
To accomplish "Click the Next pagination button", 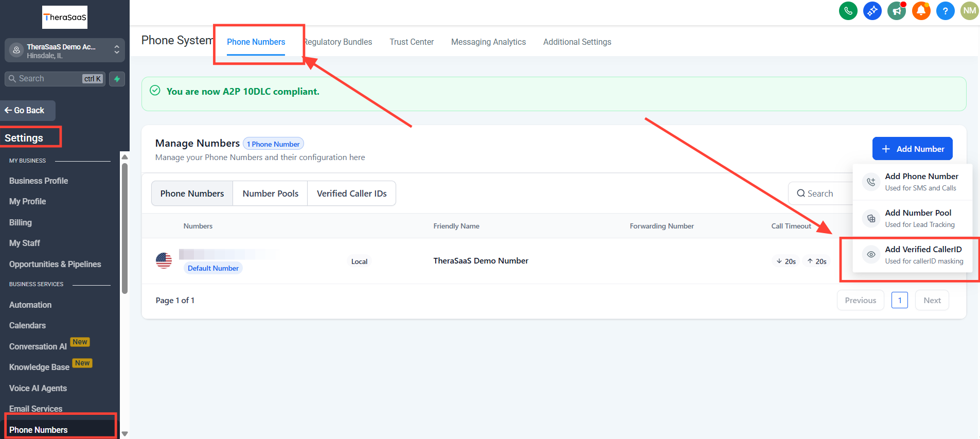I will click(x=932, y=300).
